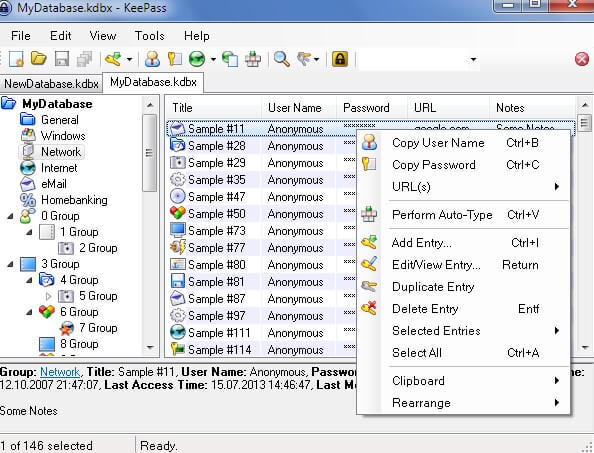
Task: Open the Clipboard submenu
Action: [463, 381]
